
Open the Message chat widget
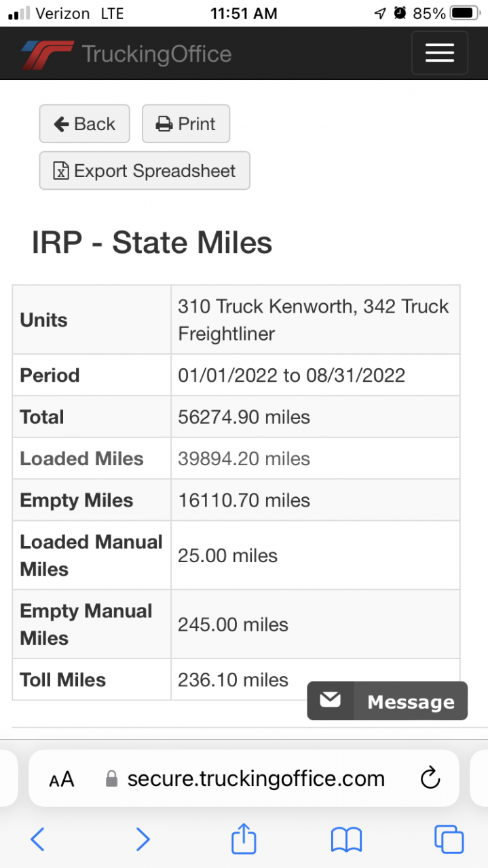click(410, 702)
